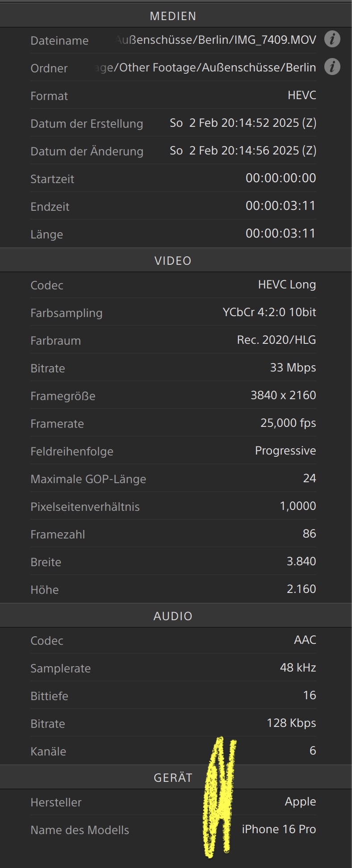Collapse the GERÄT section header
This screenshot has width=352, height=868.
[x=176, y=778]
